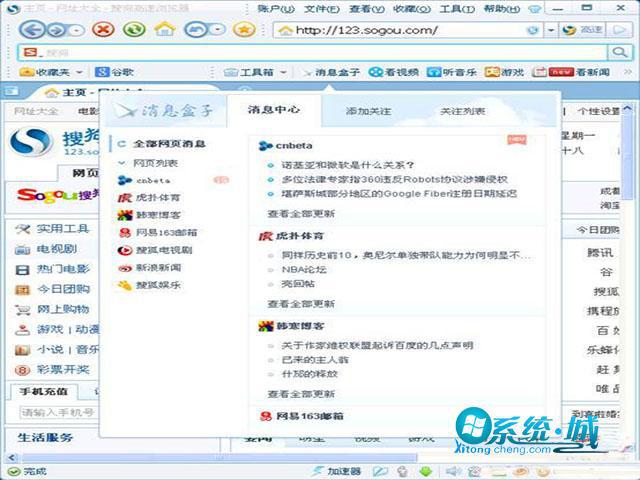Refresh the page with the green icon
Screen dimensions: 640x480
134,29
